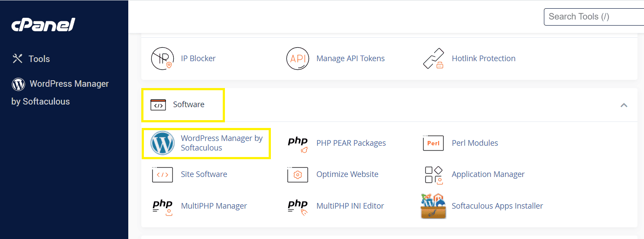The image size is (644, 239).
Task: Click the cPanel logo
Action: click(43, 25)
